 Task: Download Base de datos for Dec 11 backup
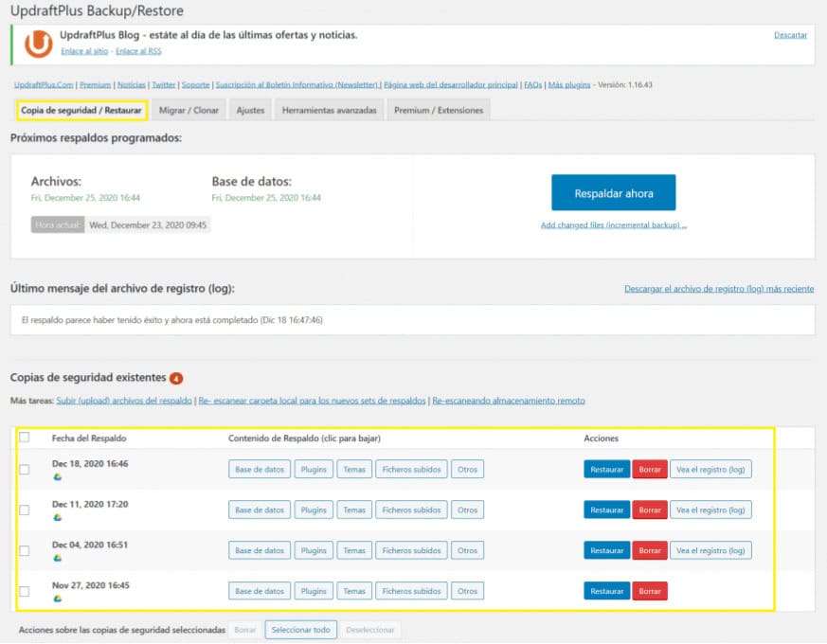260,510
